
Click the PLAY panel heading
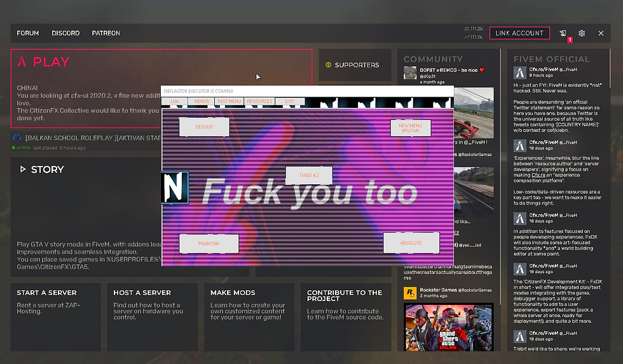51,62
